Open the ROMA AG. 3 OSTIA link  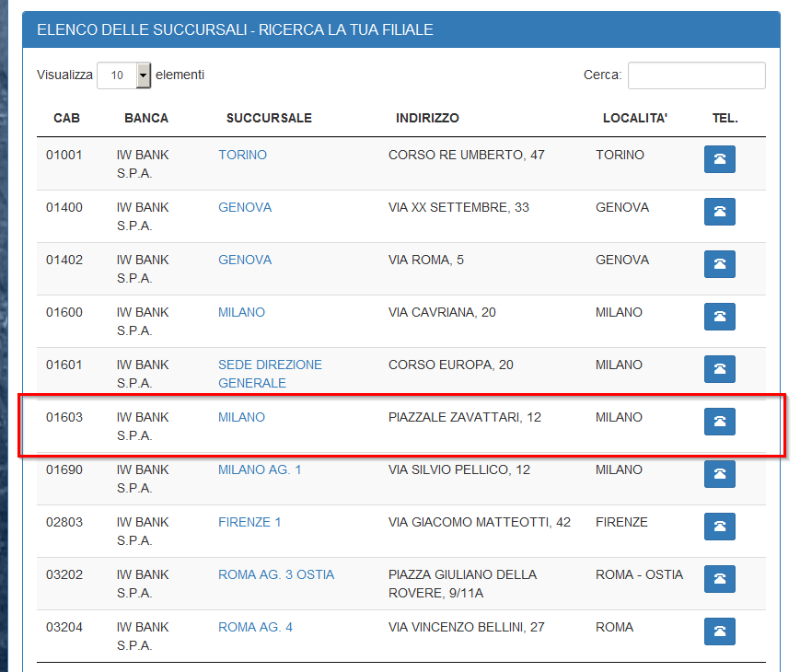pyautogui.click(x=276, y=574)
